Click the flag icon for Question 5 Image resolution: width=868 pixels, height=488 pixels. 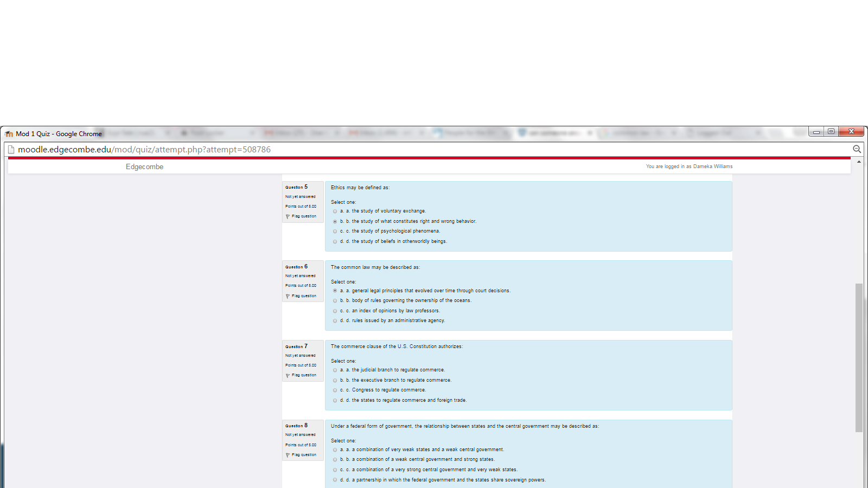[x=288, y=216]
